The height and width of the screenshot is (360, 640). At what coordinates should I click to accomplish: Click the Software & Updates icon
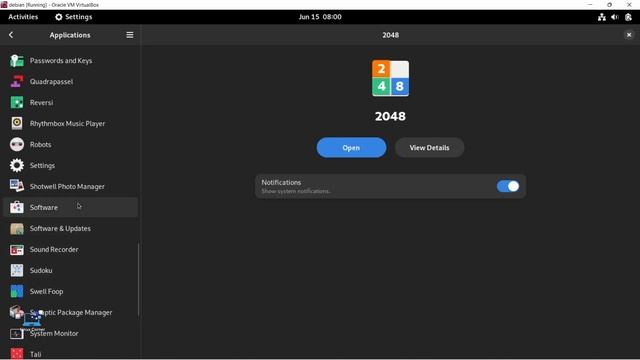coord(17,228)
